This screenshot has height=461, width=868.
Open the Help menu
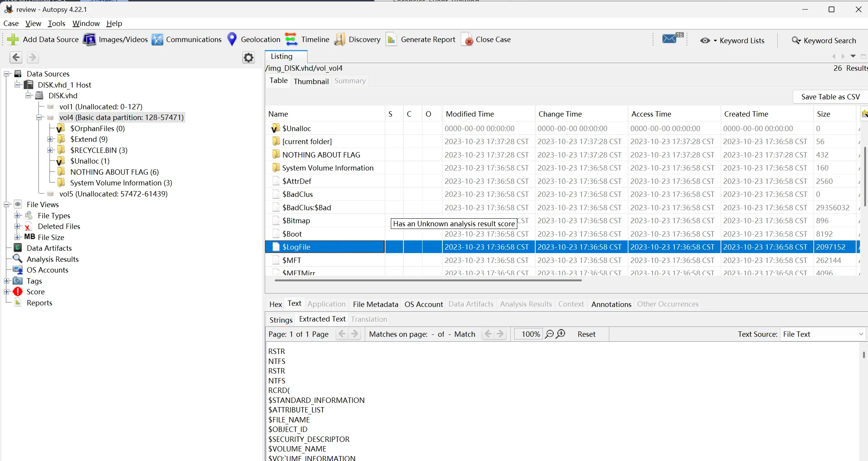(x=114, y=23)
